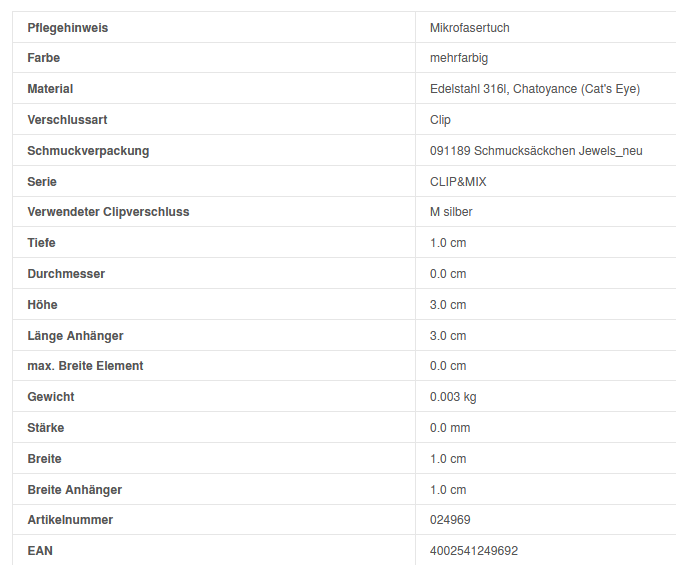Click the Schmuckverpackung row label
Viewport: 676px width, 565px height.
pyautogui.click(x=88, y=151)
